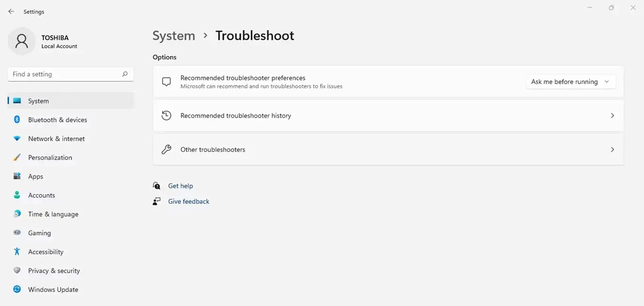The width and height of the screenshot is (644, 306).
Task: Click the search magnifier icon
Action: (125, 74)
